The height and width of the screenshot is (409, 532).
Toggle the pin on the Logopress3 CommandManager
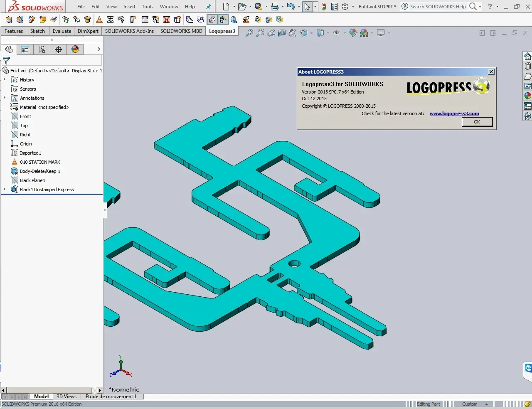coord(208,7)
